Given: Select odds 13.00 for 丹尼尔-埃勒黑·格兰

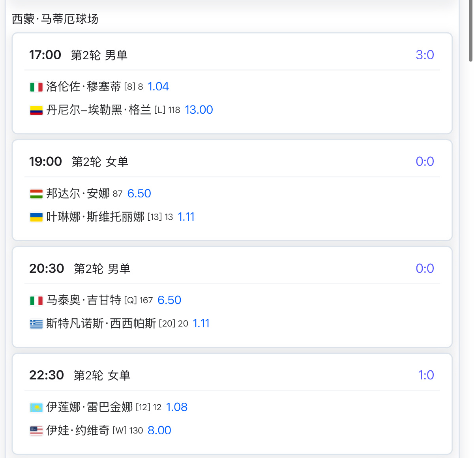Looking at the screenshot, I should (199, 110).
